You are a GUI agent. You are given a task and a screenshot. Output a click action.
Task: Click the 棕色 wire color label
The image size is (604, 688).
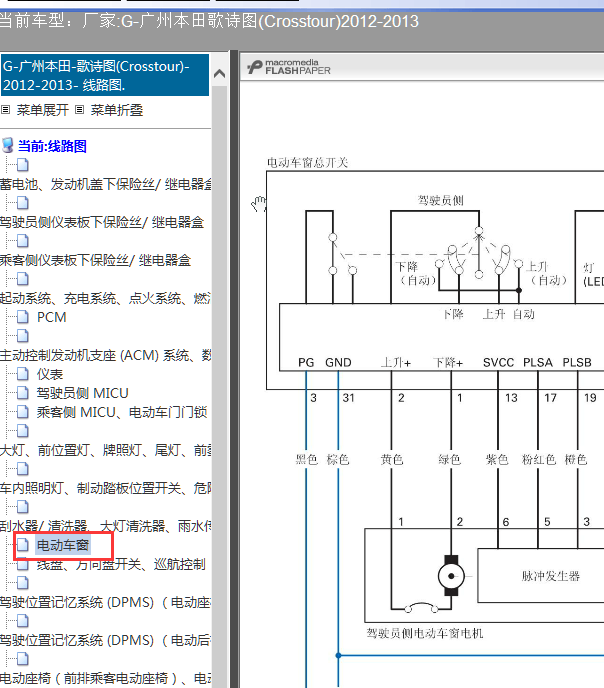pyautogui.click(x=338, y=459)
